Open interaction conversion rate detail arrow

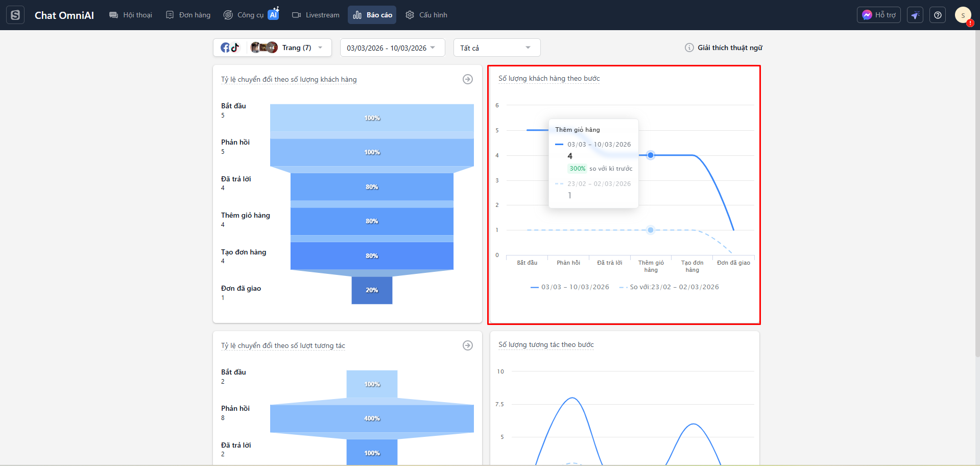pos(467,345)
